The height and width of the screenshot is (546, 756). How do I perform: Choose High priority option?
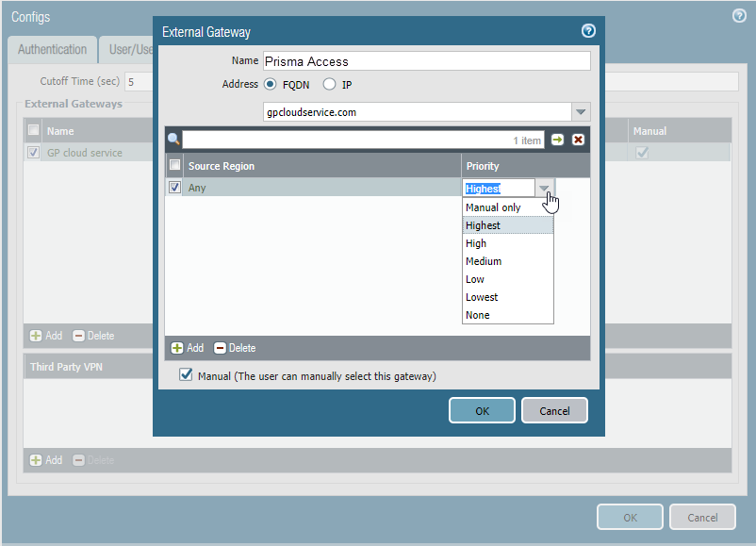[x=508, y=243]
